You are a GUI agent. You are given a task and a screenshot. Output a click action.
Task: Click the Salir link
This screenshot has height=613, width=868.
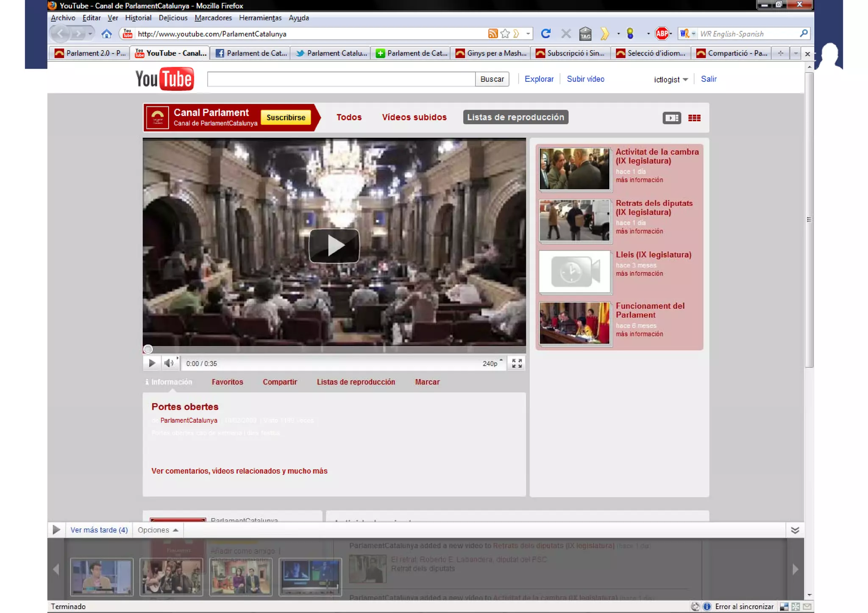pos(708,79)
